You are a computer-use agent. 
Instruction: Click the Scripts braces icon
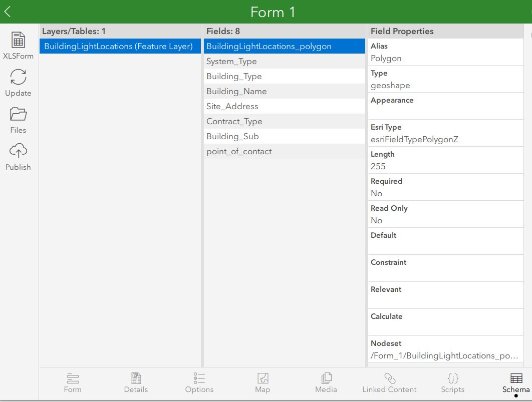coord(452,379)
